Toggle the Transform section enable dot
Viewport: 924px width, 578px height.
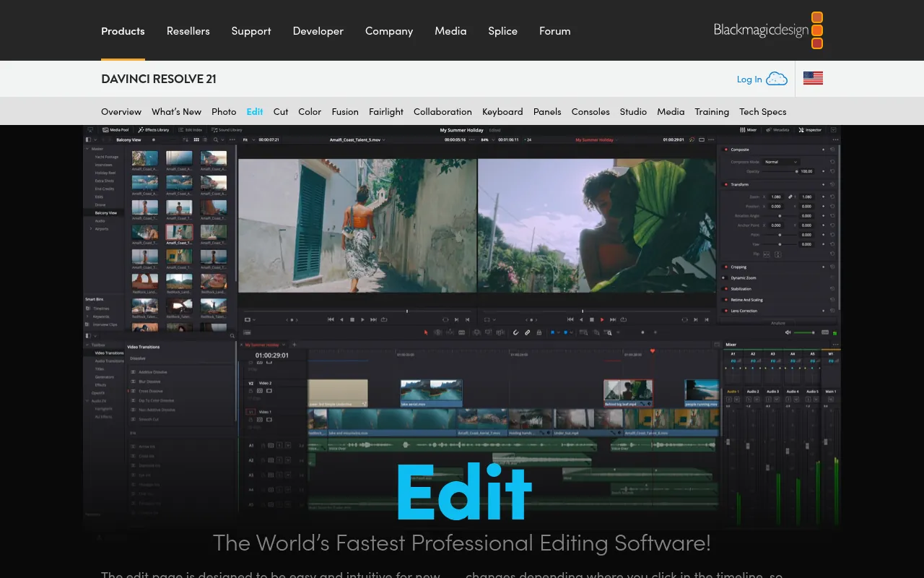(725, 184)
